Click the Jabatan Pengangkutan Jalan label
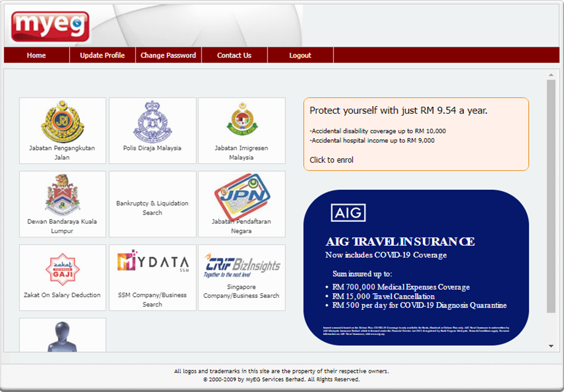The height and width of the screenshot is (392, 564). (62, 153)
